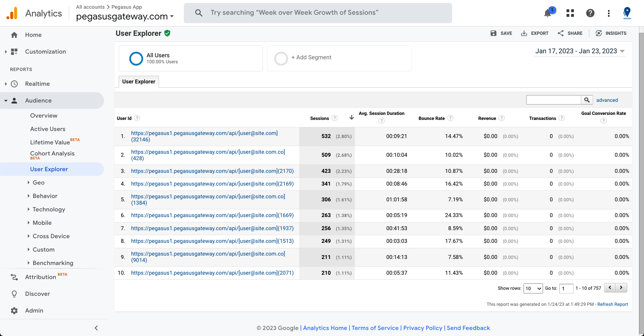This screenshot has width=644, height=336.
Task: Select the User Explorer tab
Action: coord(139,81)
